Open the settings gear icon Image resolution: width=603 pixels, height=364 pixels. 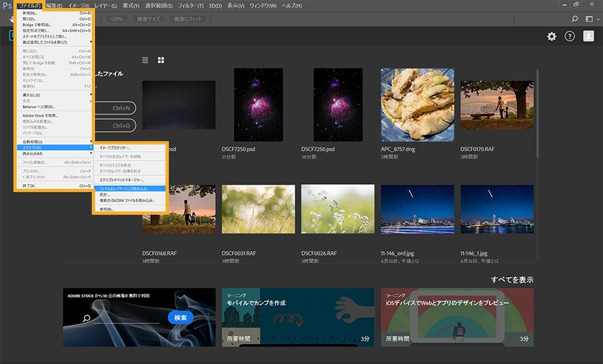551,37
